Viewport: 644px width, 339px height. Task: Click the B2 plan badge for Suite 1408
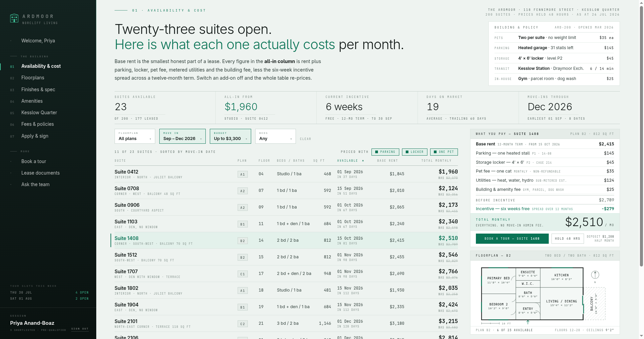[x=242, y=241]
